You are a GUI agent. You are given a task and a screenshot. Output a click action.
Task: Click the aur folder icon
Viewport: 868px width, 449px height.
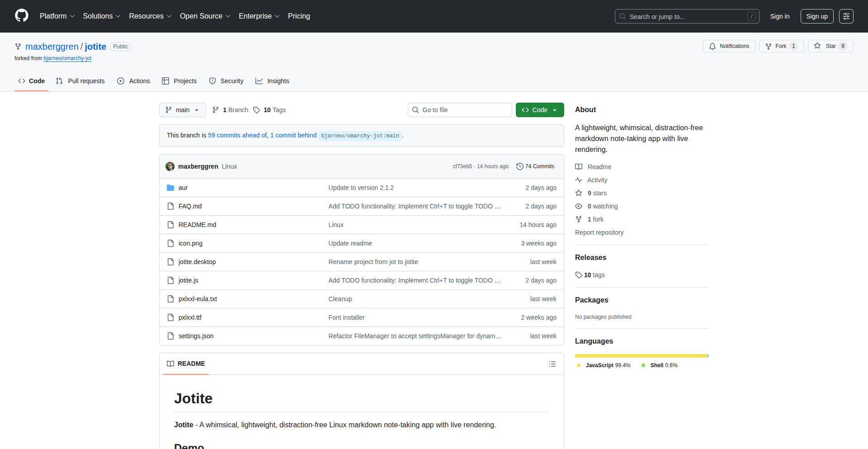coord(170,188)
